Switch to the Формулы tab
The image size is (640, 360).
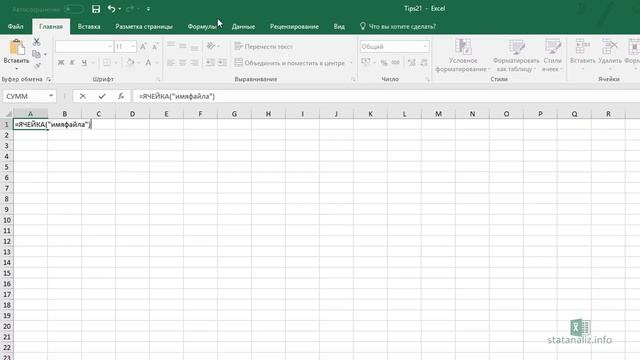[x=202, y=27]
